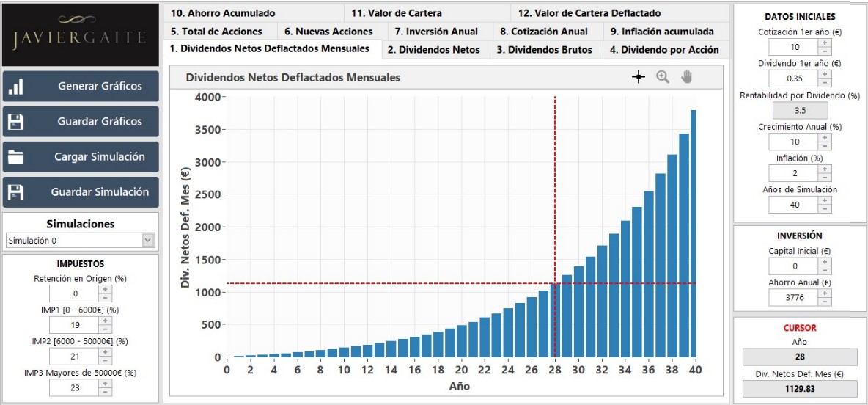Screen dimensions: 868x405
Task: Click the bar chart icon on Generar Gráficos
Action: (x=16, y=87)
